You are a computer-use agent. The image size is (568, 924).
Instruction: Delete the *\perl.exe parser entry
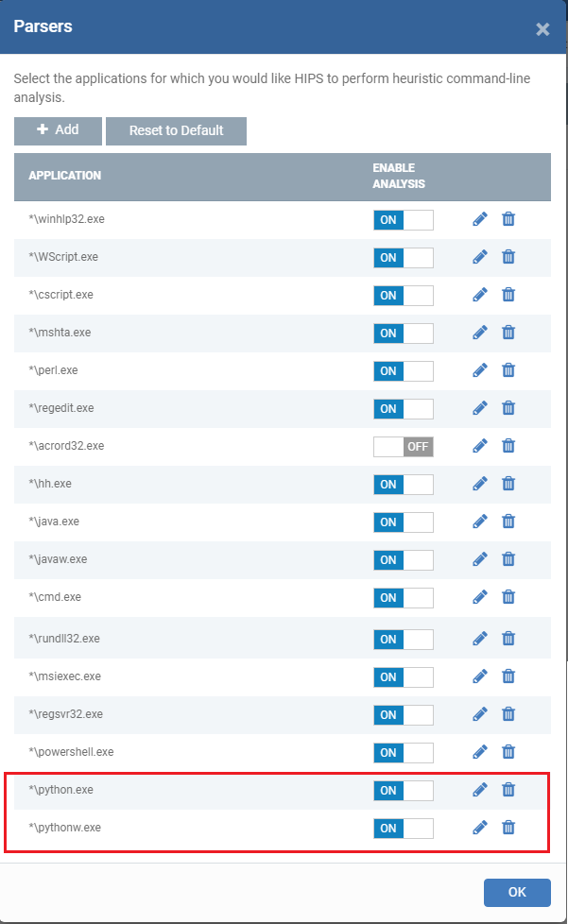[508, 370]
